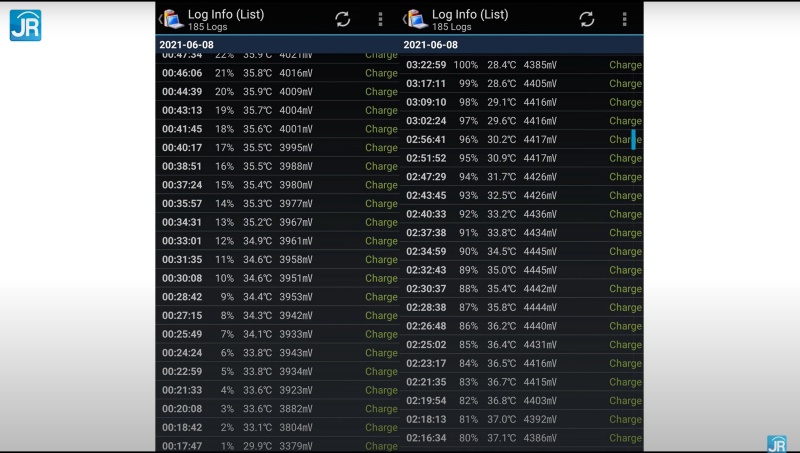Image resolution: width=800 pixels, height=453 pixels.
Task: Tap the back app icon in left panel
Action: point(172,19)
